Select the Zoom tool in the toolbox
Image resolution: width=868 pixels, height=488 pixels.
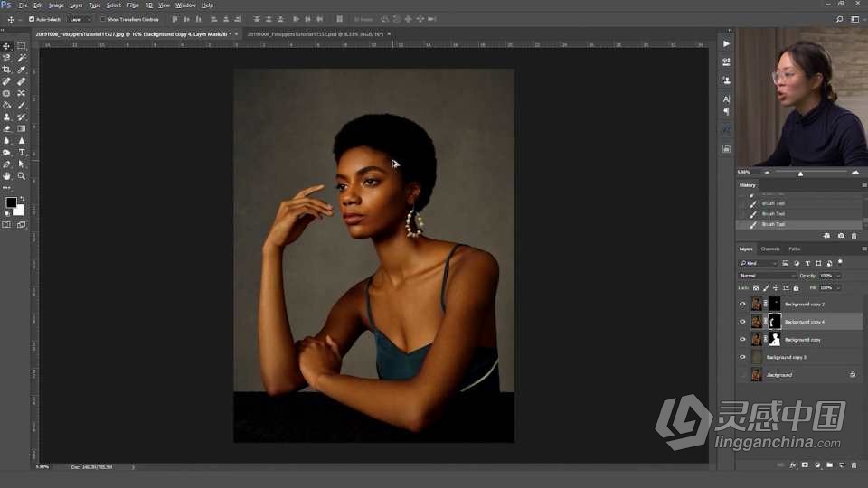pos(21,176)
